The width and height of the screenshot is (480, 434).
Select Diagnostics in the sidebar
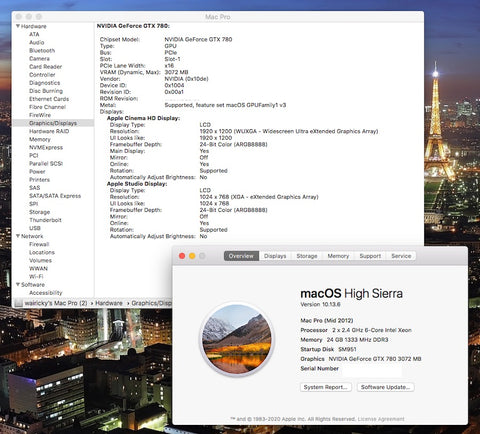pyautogui.click(x=45, y=83)
